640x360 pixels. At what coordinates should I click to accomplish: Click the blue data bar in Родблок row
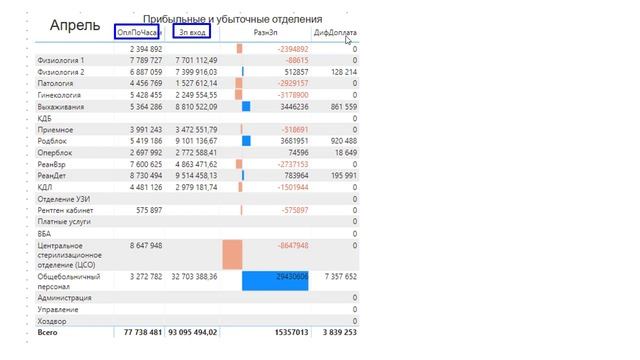246,141
